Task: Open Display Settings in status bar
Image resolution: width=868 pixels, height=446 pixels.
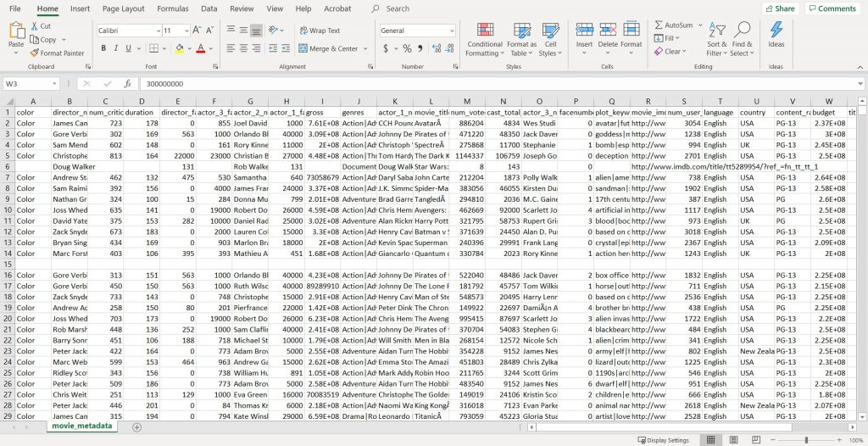Action: [x=663, y=440]
